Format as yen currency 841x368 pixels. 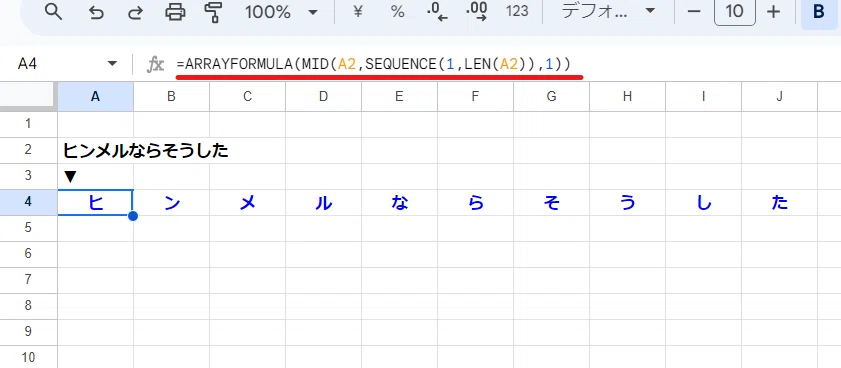(x=358, y=11)
